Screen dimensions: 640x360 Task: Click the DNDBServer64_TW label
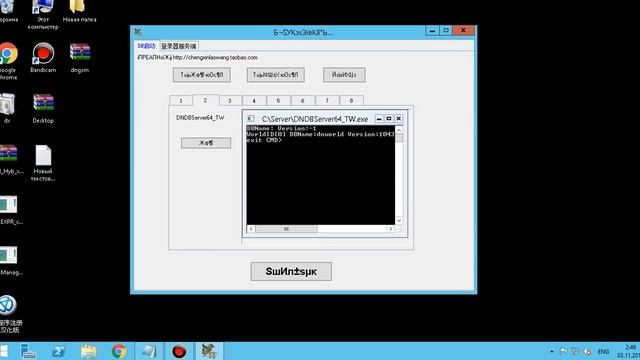pyautogui.click(x=200, y=118)
